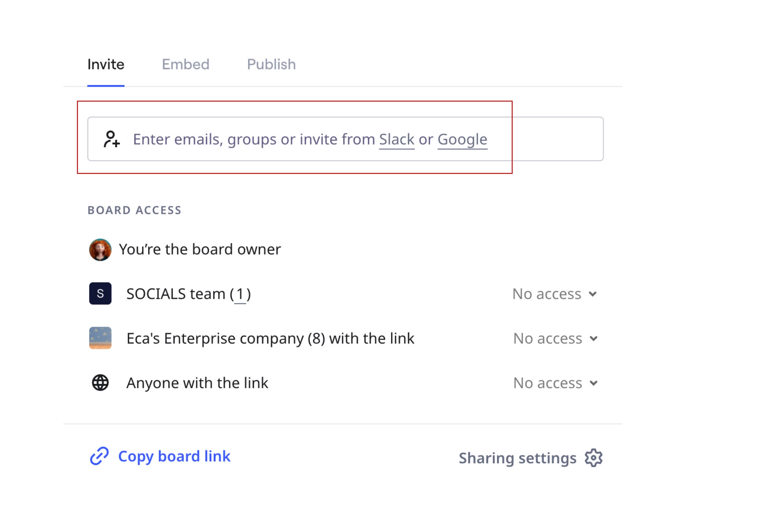Open 'Sharing settings' text button

pos(517,458)
